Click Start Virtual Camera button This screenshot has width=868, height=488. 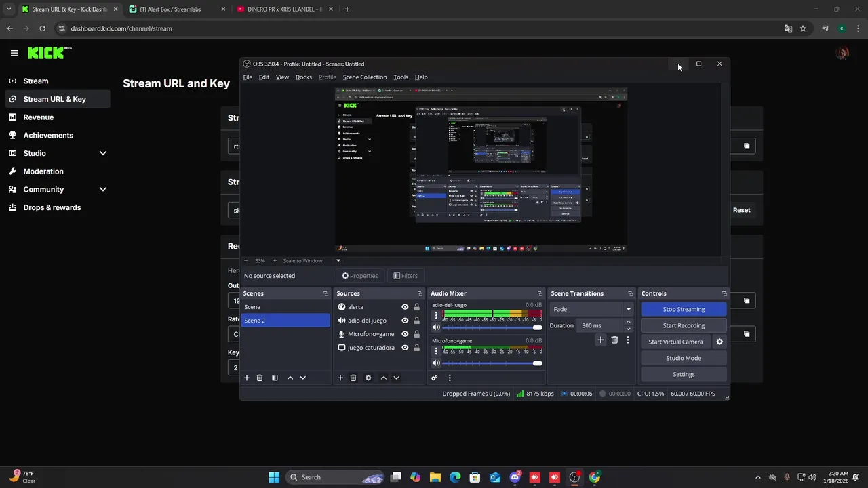(x=675, y=342)
